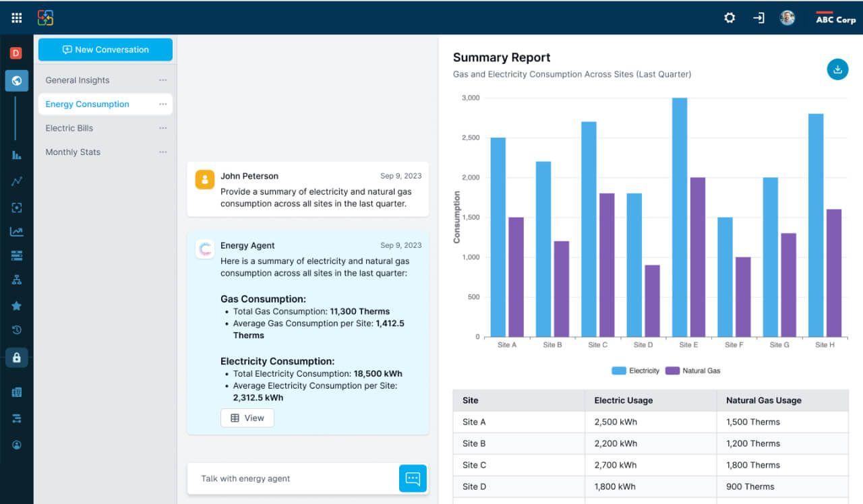Click the Energy Agent avatar icon
This screenshot has width=863, height=504.
[x=205, y=249]
